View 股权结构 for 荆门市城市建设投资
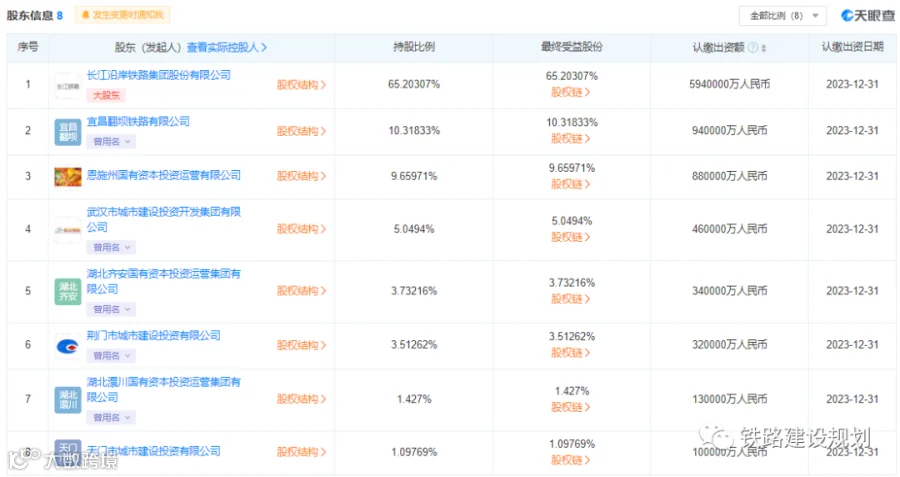Image resolution: width=900 pixels, height=477 pixels. [x=301, y=345]
